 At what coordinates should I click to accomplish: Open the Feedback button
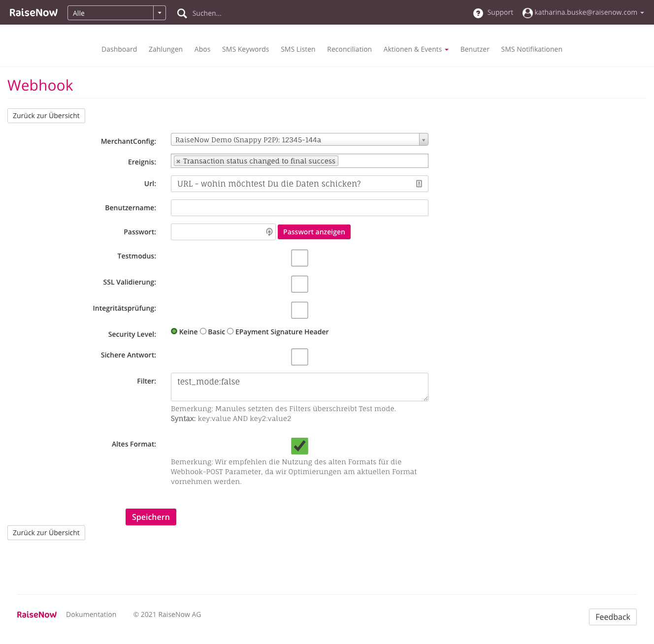click(x=613, y=617)
